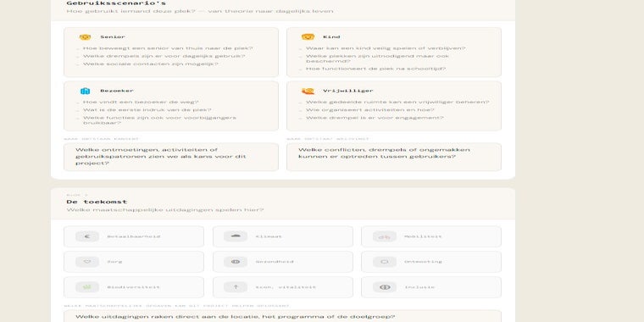Click 'Hoe beweegt een senior van thuis' question
644x322 pixels.
(x=168, y=48)
